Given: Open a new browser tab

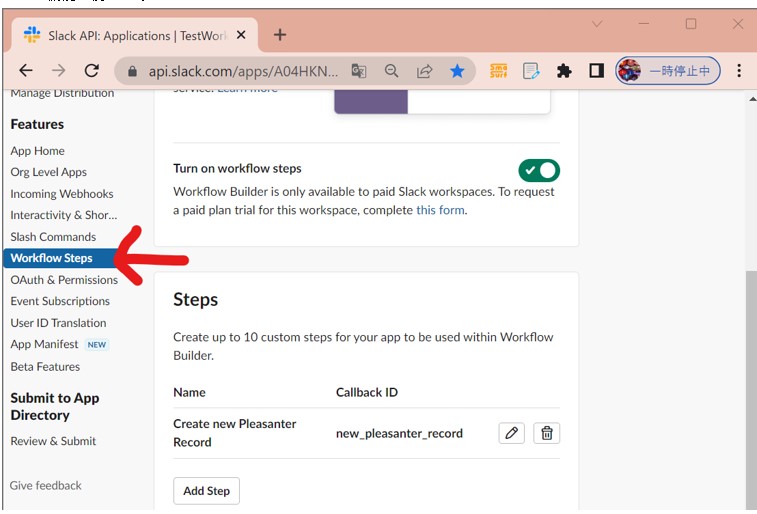Looking at the screenshot, I should (280, 35).
